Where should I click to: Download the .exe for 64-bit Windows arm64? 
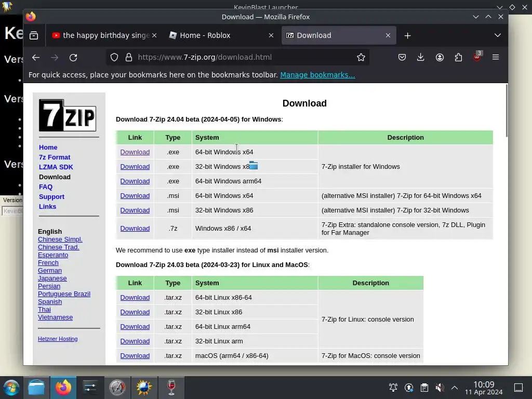tap(135, 181)
